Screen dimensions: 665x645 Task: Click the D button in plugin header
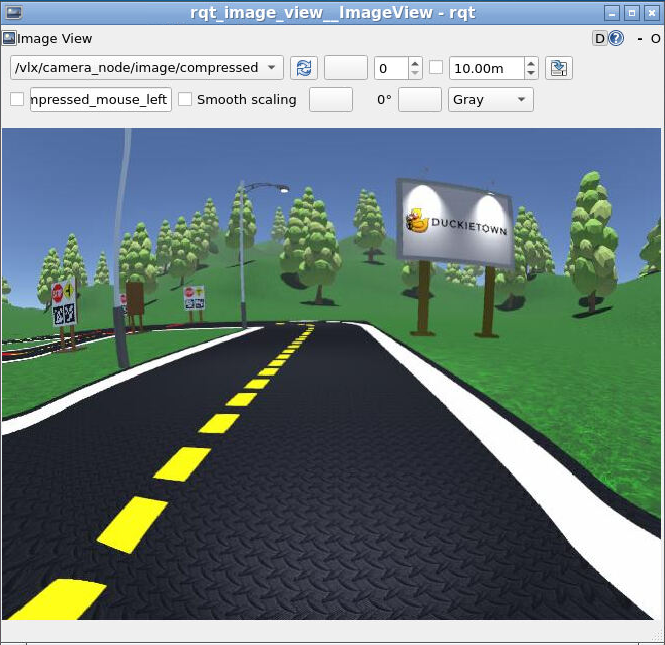[599, 39]
